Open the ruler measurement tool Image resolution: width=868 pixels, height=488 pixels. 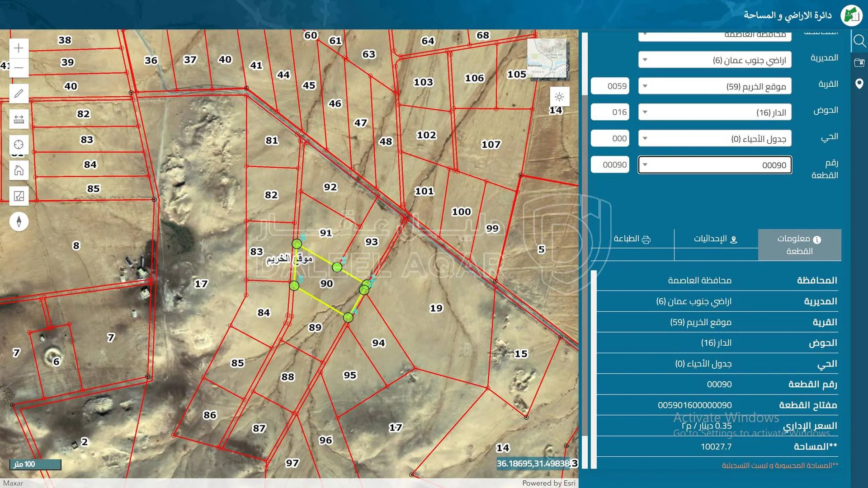pos(19,119)
